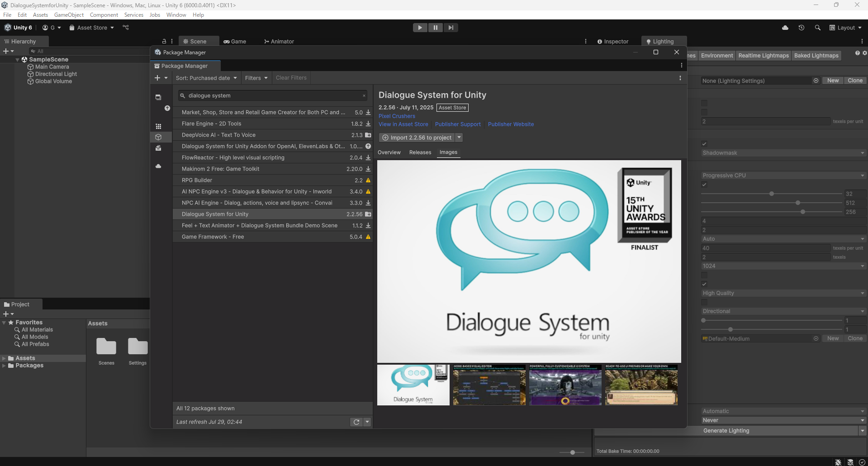Select the Services cloud icon in sidebar
The width and height of the screenshot is (868, 466).
[x=158, y=166]
